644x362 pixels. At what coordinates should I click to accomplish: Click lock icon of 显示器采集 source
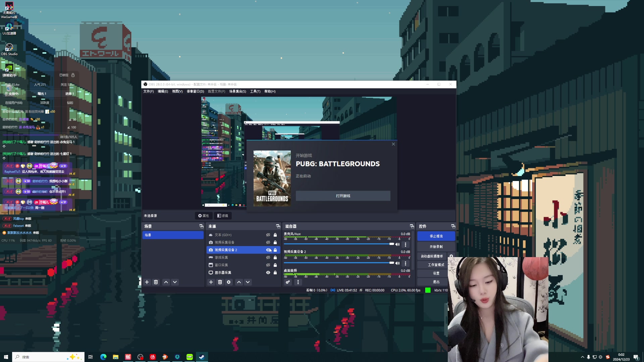(275, 273)
